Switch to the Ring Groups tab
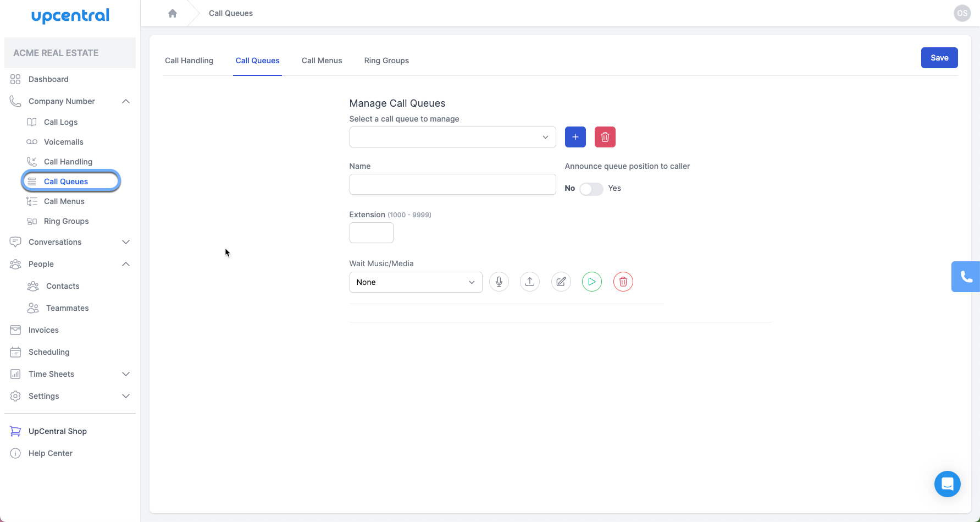This screenshot has height=522, width=980. coord(386,61)
